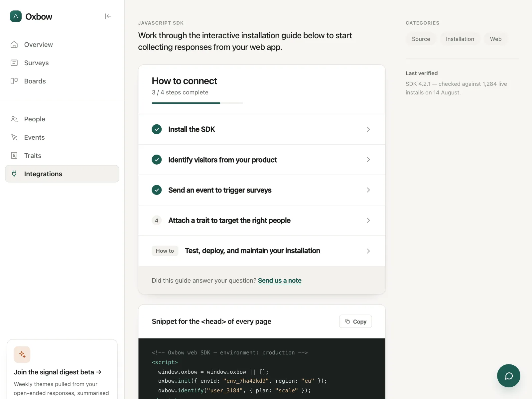Click the copy icon beside Copy
Screen dimensions: 532x399
347,321
